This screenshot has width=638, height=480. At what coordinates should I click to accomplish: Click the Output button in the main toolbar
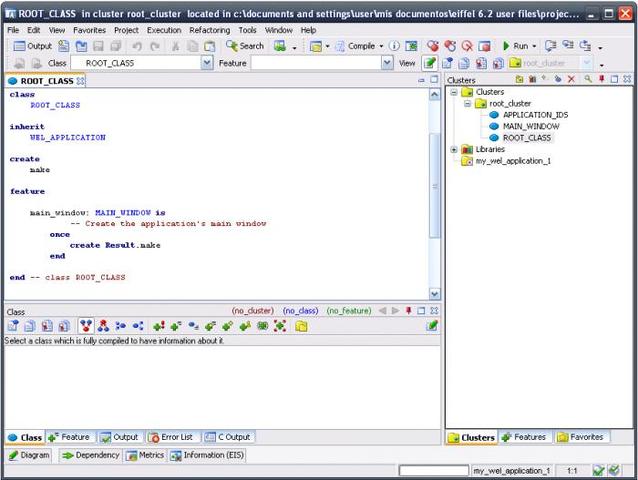pyautogui.click(x=33, y=46)
